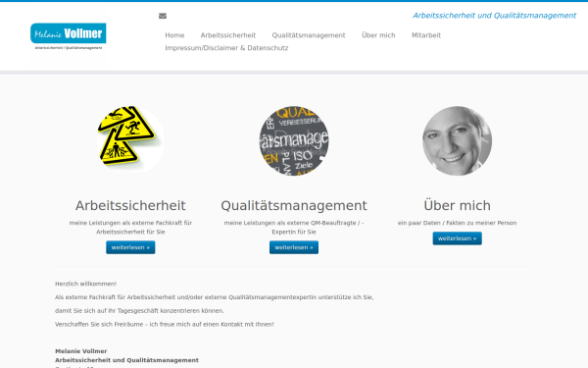Click description 'meine Leistungen als externe QM-Beauftragte'

tap(294, 228)
